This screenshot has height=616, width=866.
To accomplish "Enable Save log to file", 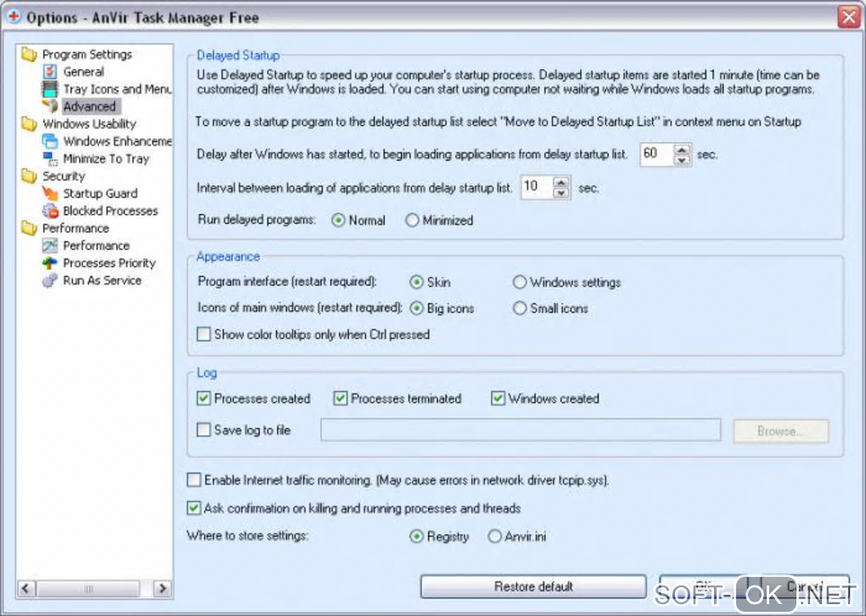I will [x=204, y=429].
